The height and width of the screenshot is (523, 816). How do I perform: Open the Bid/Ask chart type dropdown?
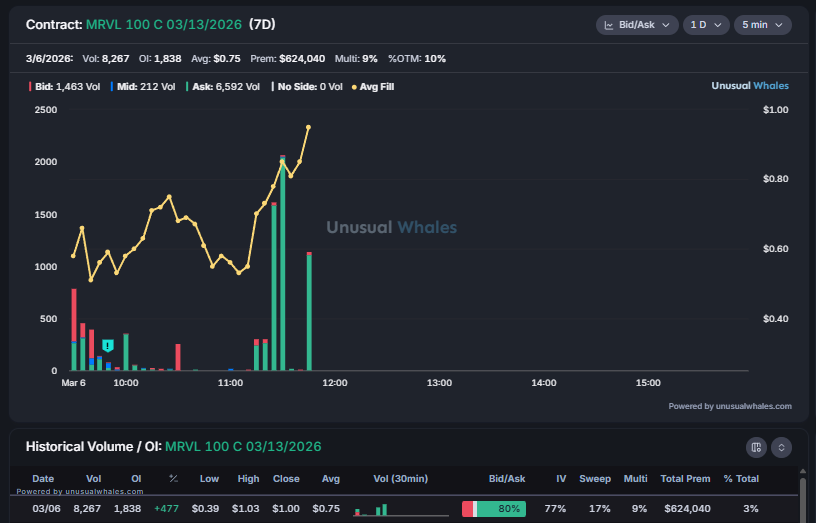[x=637, y=25]
